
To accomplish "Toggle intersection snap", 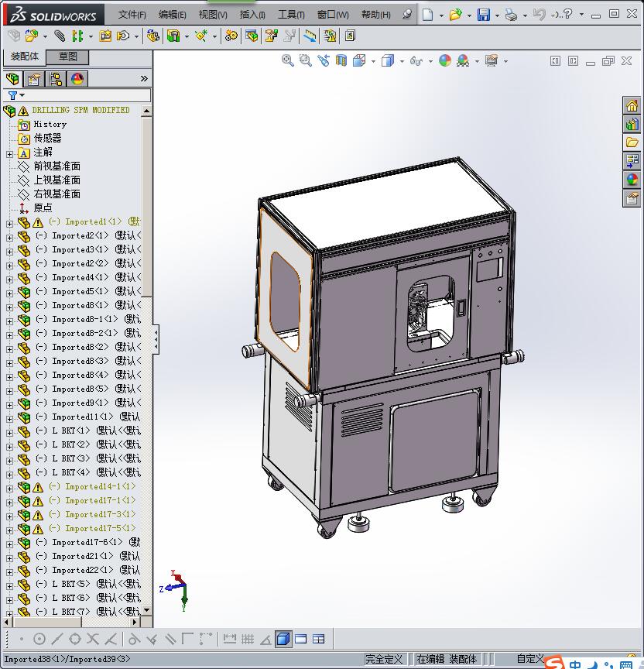I will pos(93,639).
